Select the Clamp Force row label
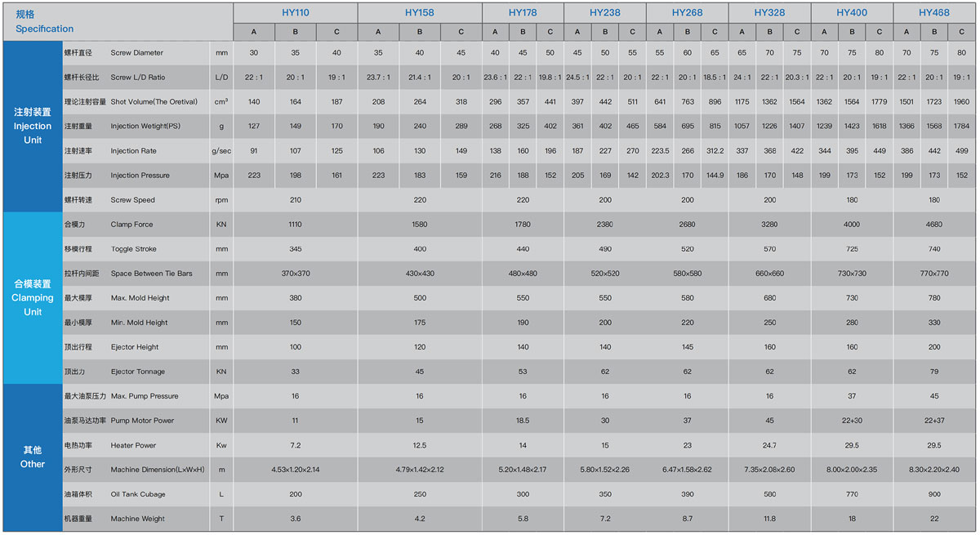The image size is (980, 535). tap(131, 225)
